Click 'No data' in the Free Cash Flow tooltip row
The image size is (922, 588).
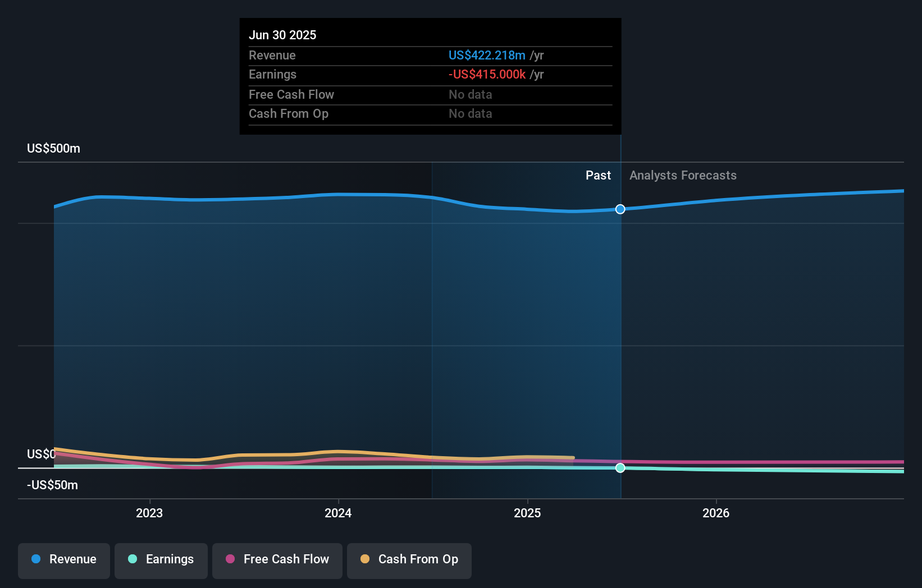click(471, 94)
